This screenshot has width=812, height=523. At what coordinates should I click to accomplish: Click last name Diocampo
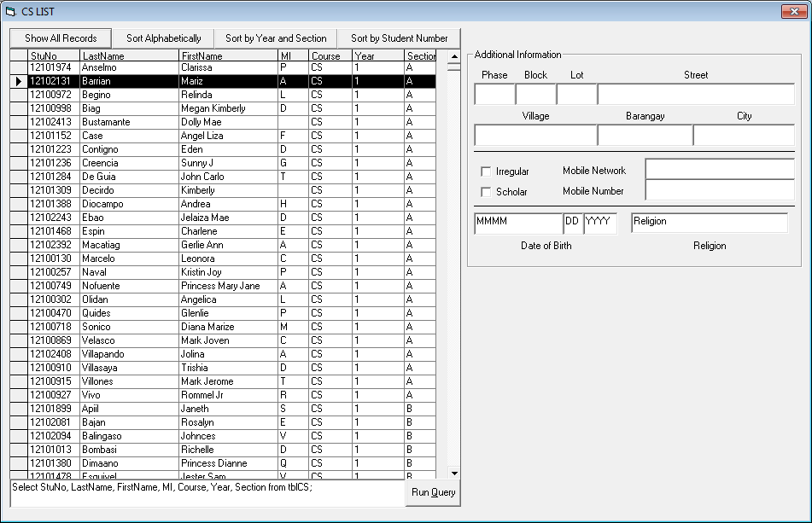pyautogui.click(x=130, y=204)
